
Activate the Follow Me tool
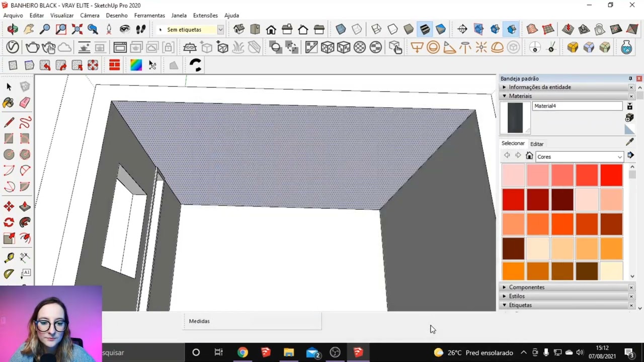pyautogui.click(x=25, y=222)
